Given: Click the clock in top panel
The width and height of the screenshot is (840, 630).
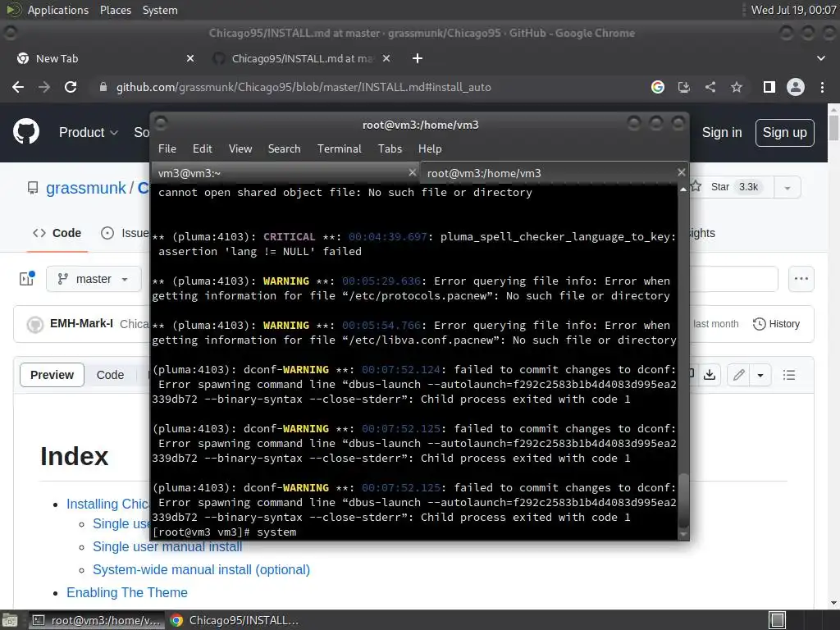Looking at the screenshot, I should pyautogui.click(x=793, y=10).
